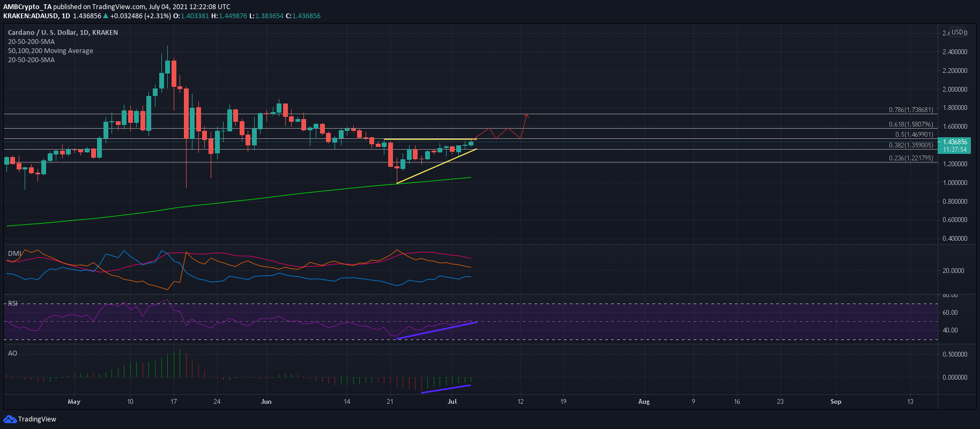Click the current price label 1.436856

click(955, 142)
